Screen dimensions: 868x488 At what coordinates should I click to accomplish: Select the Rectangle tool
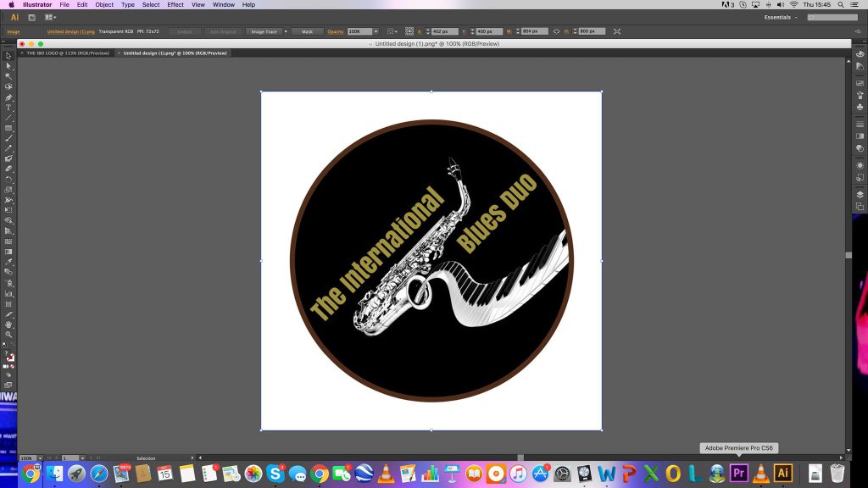pos(8,128)
